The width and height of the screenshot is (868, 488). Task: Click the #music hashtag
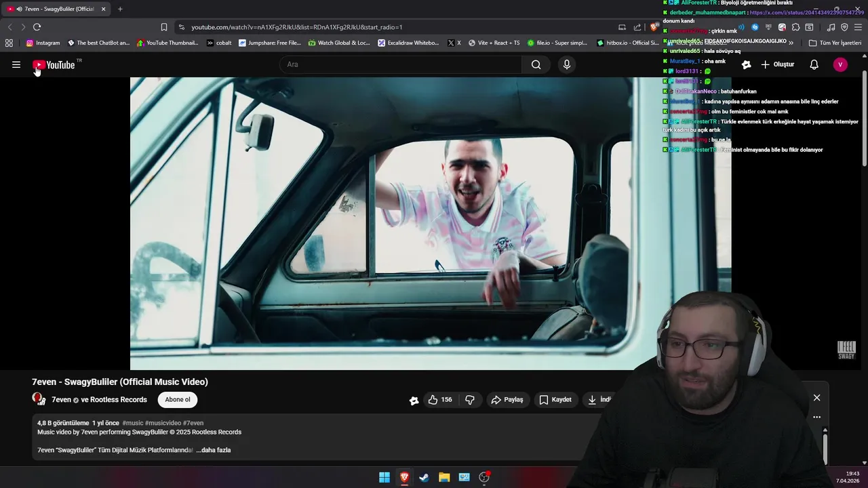coord(133,423)
